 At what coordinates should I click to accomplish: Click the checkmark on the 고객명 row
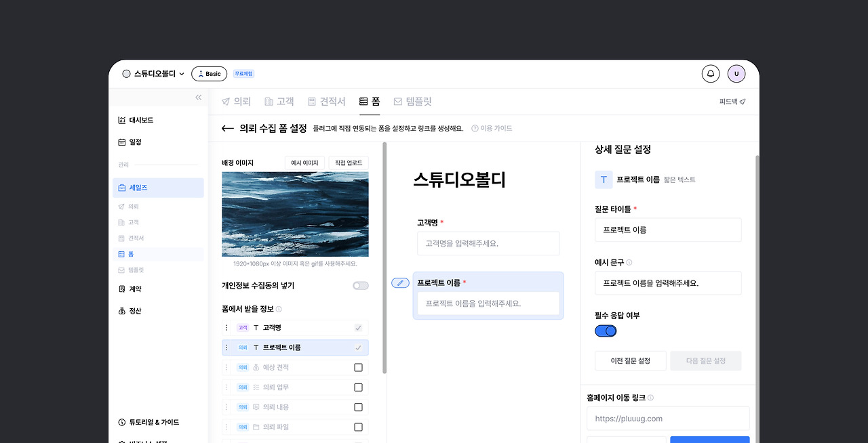tap(358, 328)
